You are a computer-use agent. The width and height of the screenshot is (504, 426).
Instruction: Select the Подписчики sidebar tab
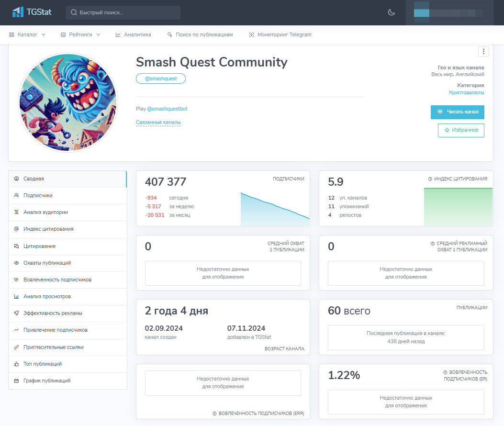67,195
